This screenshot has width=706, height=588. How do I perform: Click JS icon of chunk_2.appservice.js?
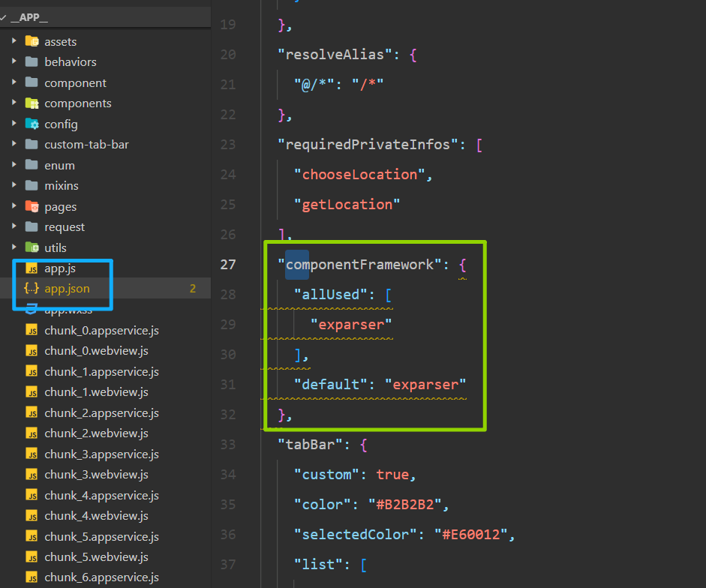tap(32, 412)
